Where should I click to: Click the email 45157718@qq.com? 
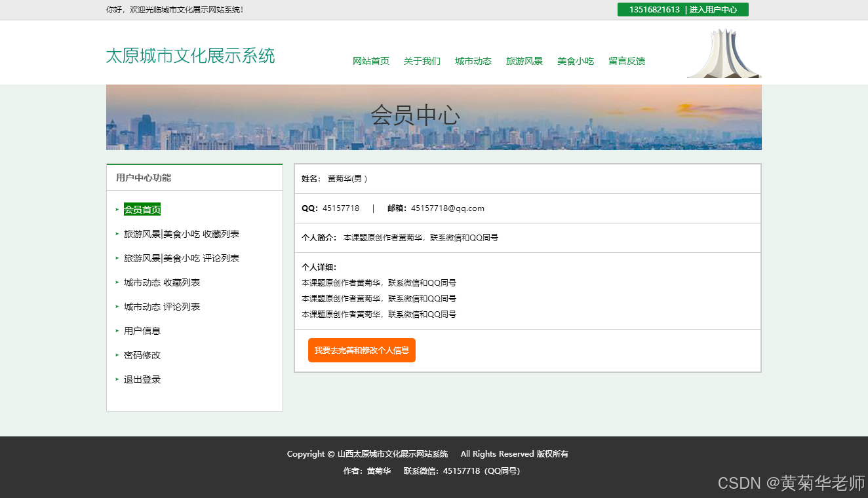(448, 208)
